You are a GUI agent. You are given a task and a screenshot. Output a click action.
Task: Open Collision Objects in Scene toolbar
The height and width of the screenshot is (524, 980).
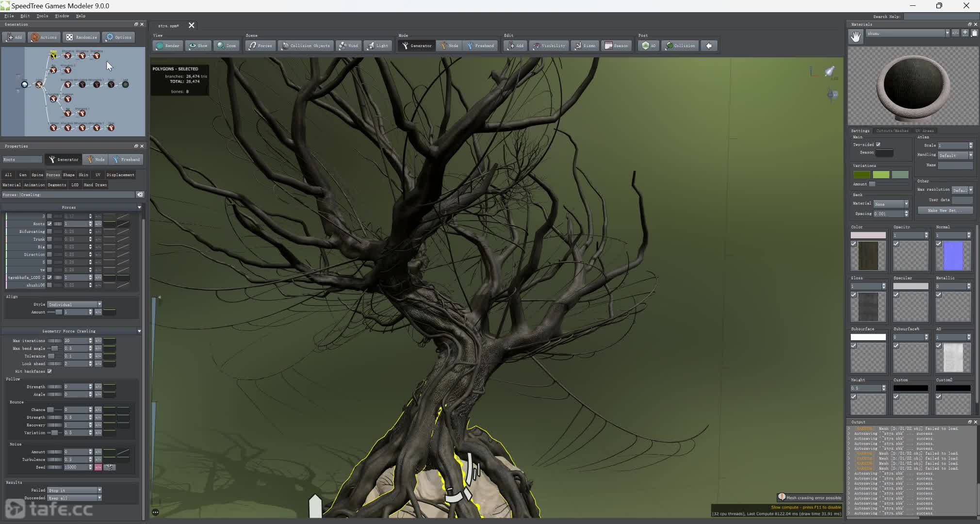point(306,46)
